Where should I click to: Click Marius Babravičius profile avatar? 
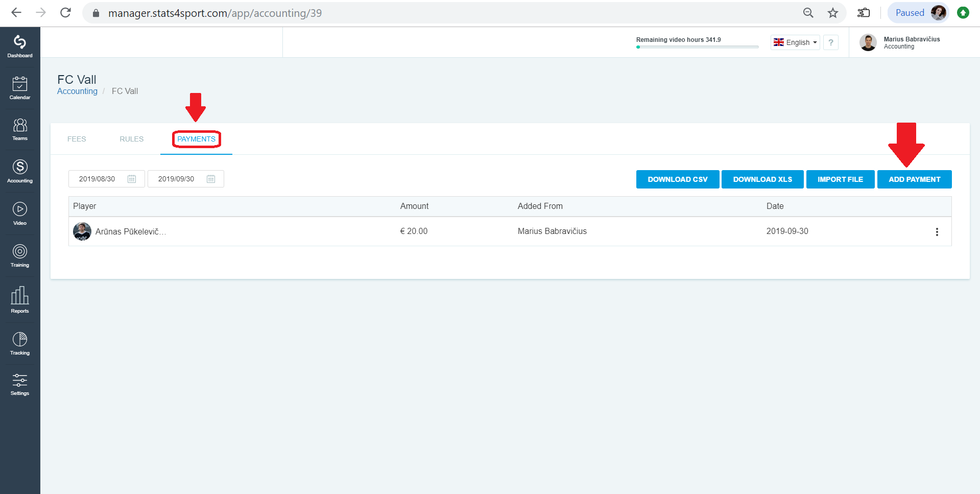868,42
